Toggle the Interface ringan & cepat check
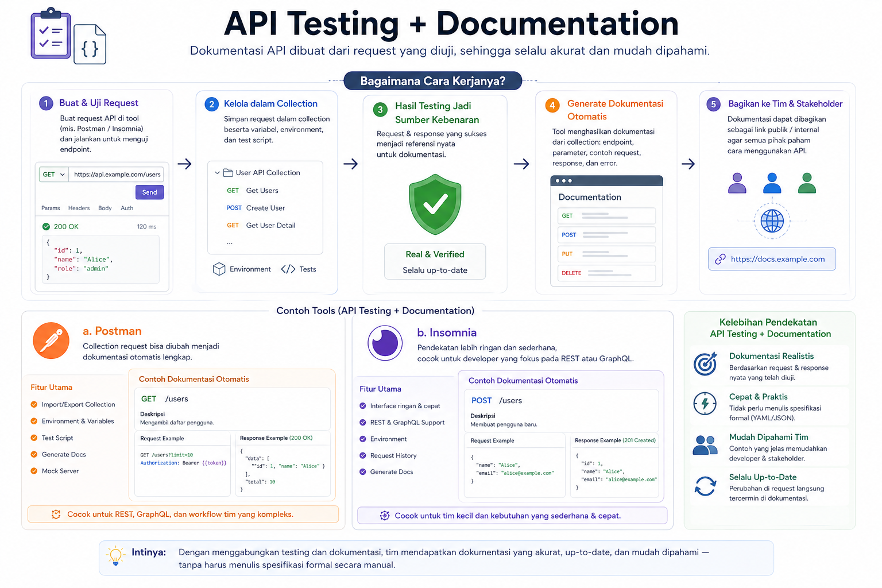Screen dimensions: 882x588 click(363, 406)
